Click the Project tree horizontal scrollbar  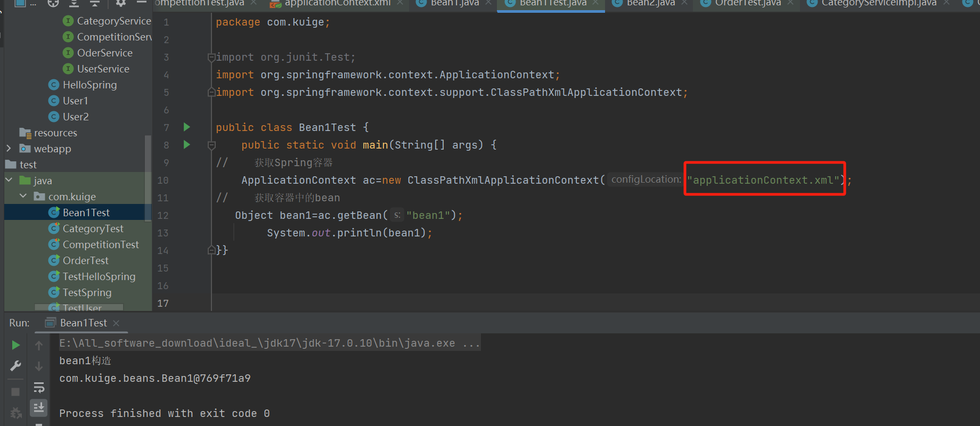click(79, 307)
